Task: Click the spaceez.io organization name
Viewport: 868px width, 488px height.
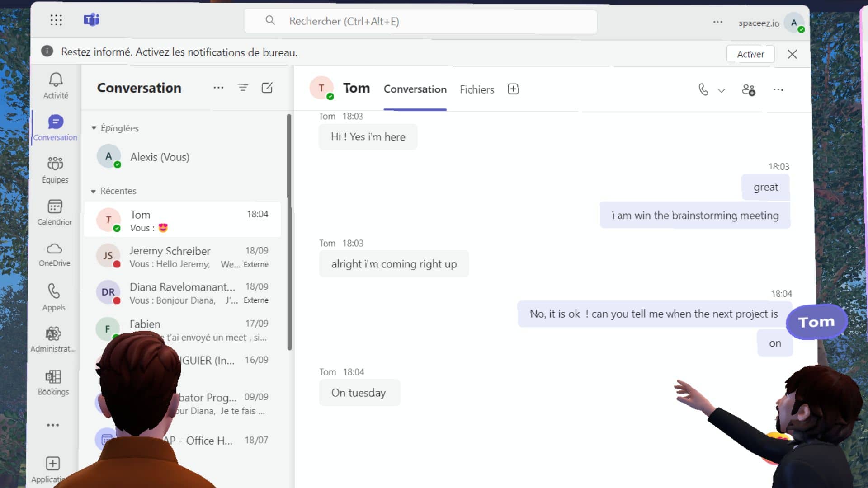Action: 759,23
